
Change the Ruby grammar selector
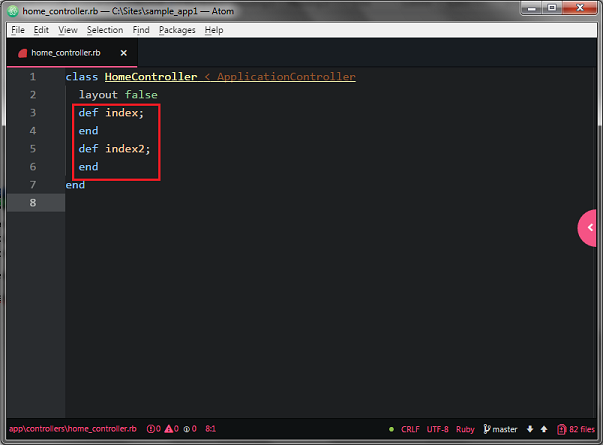pyautogui.click(x=465, y=429)
